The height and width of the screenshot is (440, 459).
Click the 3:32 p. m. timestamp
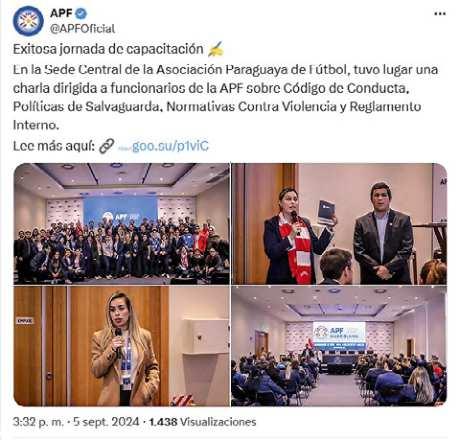tap(38, 422)
